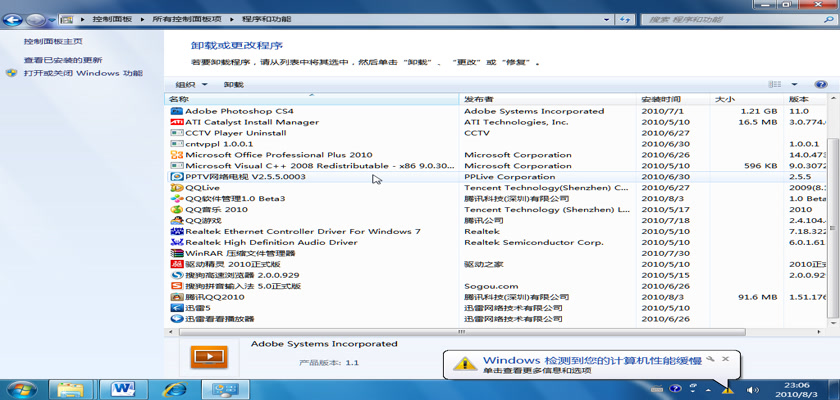Select the WinRAR program icon in list
840x400 pixels.
point(177,254)
